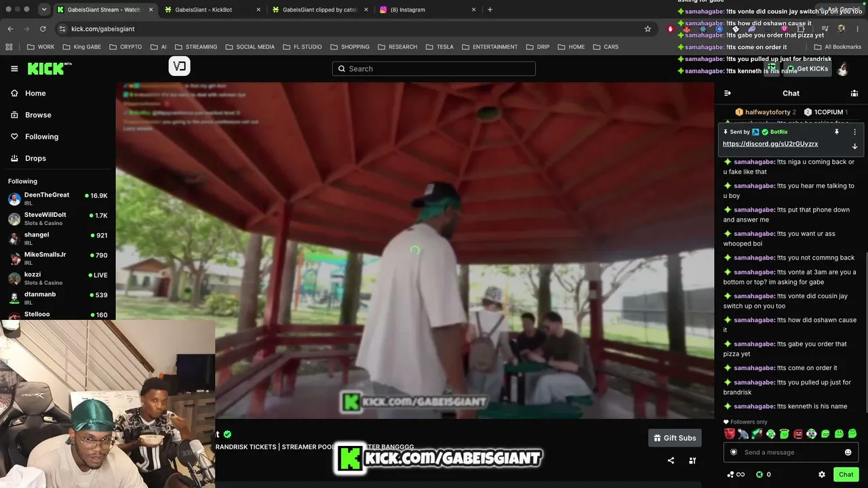Open the Chrome apps grid icon
Image resolution: width=868 pixels, height=488 pixels.
9,47
